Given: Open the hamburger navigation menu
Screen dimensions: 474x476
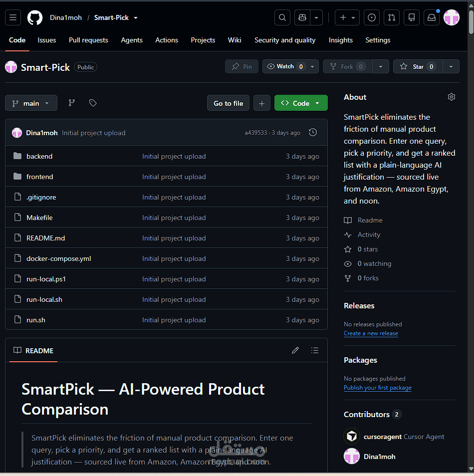Looking at the screenshot, I should click(x=13, y=17).
